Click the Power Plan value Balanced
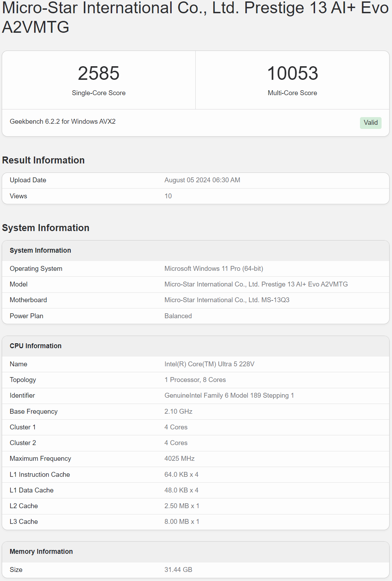Screen dimensions: 392x581 pyautogui.click(x=178, y=316)
